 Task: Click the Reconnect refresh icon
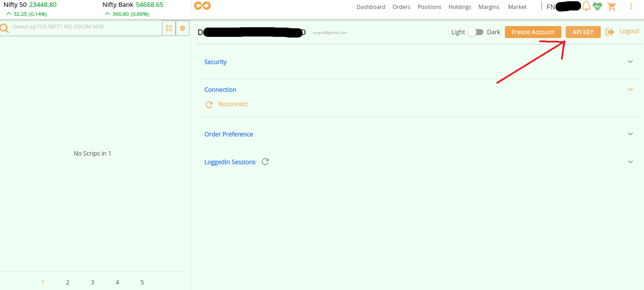(x=209, y=105)
